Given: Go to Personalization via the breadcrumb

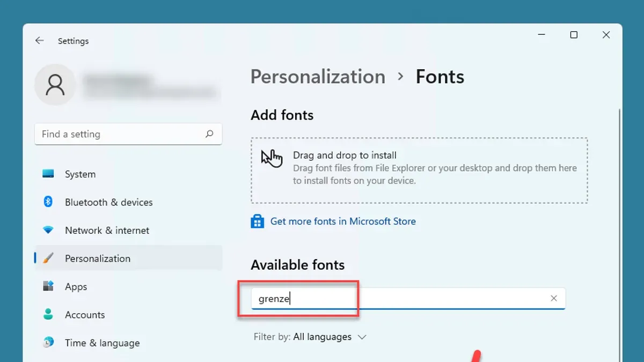Looking at the screenshot, I should pyautogui.click(x=318, y=77).
